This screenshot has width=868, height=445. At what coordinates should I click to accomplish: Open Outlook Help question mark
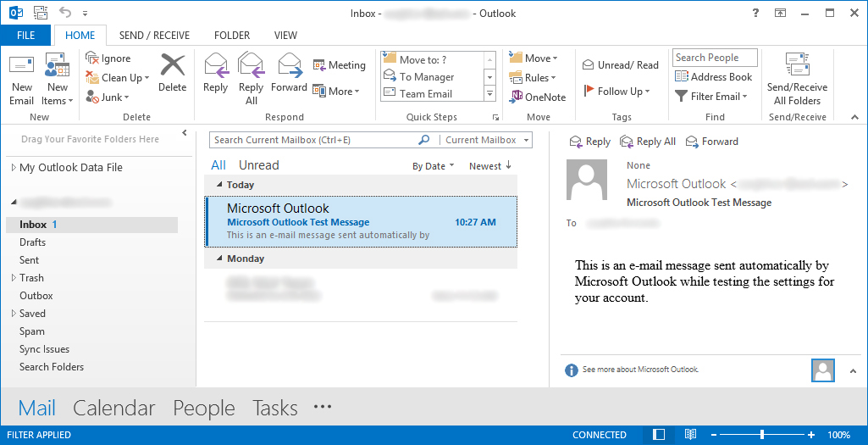(x=755, y=13)
